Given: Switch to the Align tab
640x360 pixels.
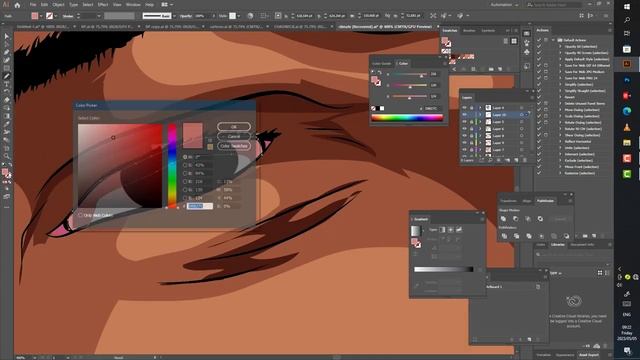Looking at the screenshot, I should 527,201.
